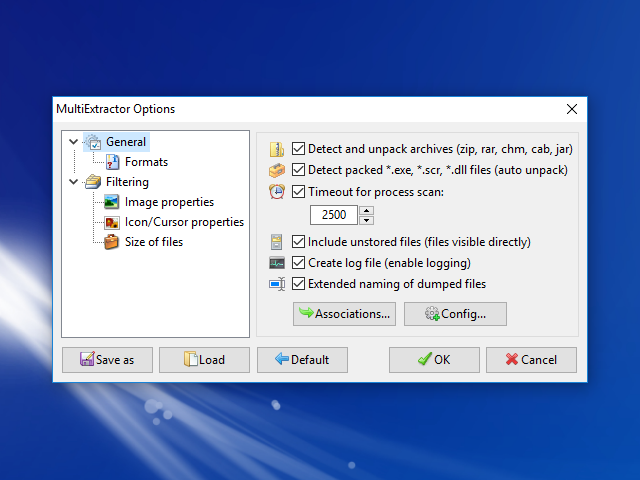The width and height of the screenshot is (640, 480).
Task: Select Filtering in the options tree
Action: click(127, 182)
